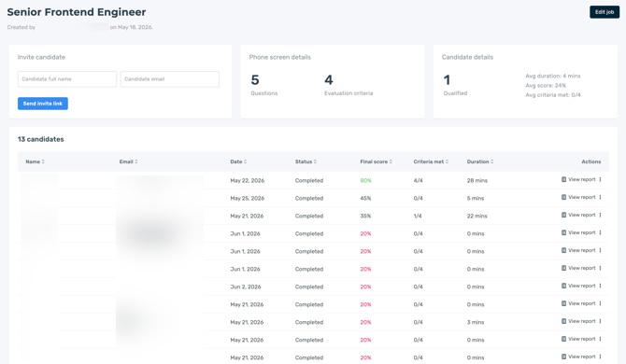Sort candidates by the Email column arrows
The image size is (626, 364).
point(136,161)
